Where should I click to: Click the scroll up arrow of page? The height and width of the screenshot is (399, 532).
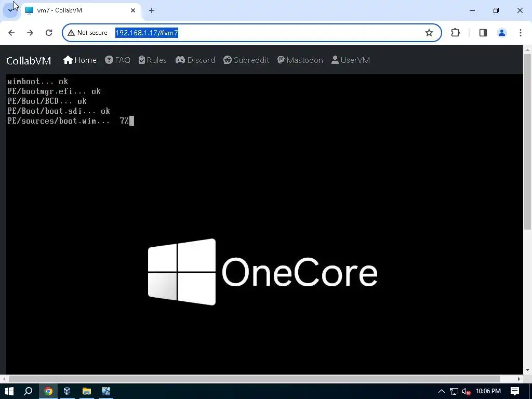(x=528, y=49)
